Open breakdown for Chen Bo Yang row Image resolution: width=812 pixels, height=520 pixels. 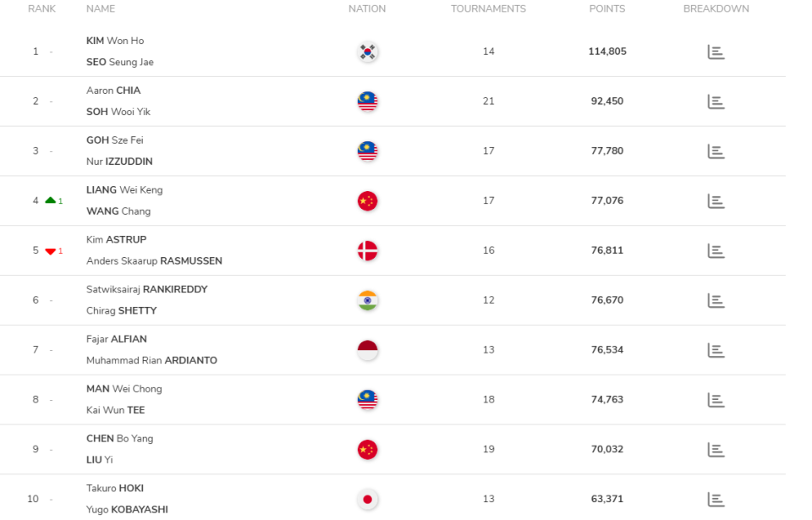[x=716, y=450]
